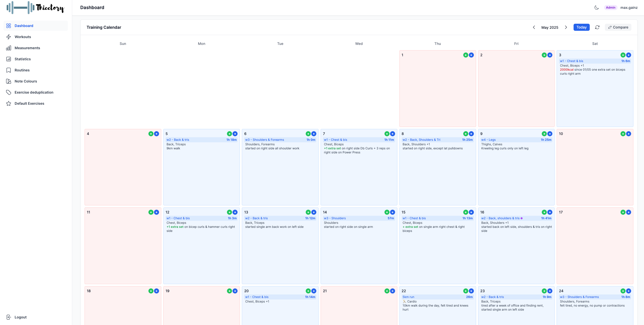Viewport: 644px width, 325px height.
Task: Click Logout at bottom of sidebar
Action: pos(20,317)
